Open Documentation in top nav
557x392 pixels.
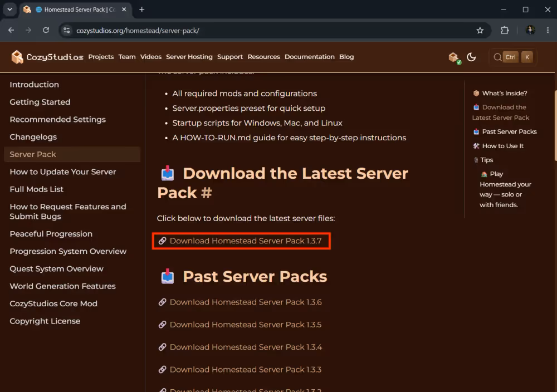[309, 57]
